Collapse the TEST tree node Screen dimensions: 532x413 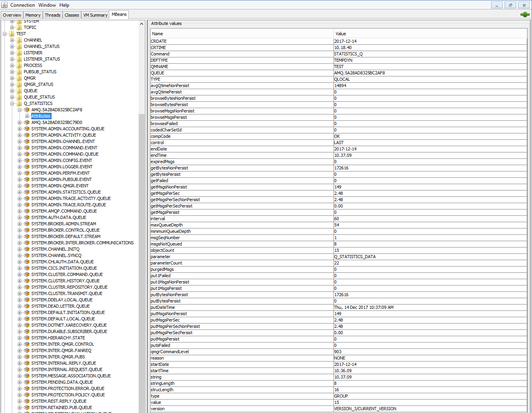[x=5, y=34]
